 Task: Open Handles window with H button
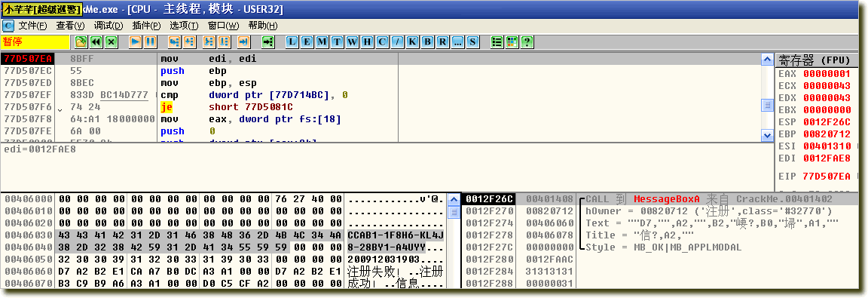coord(367,41)
